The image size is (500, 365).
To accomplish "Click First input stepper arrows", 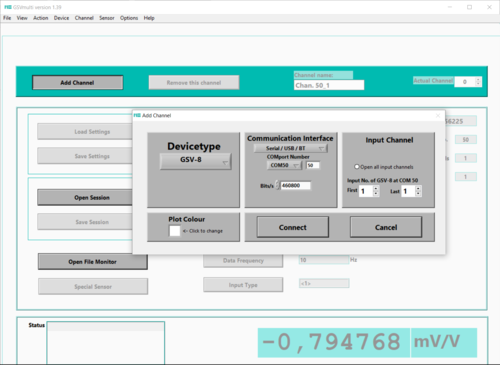I will pos(376,191).
